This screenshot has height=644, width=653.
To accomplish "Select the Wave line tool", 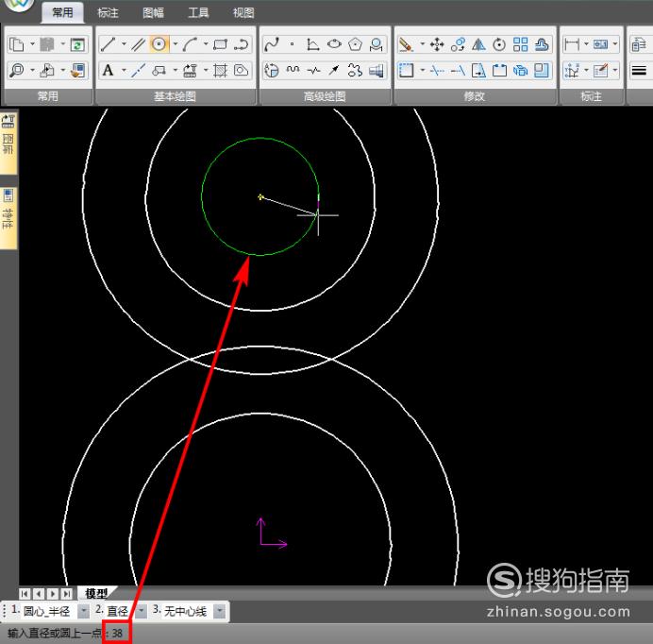I will point(293,70).
